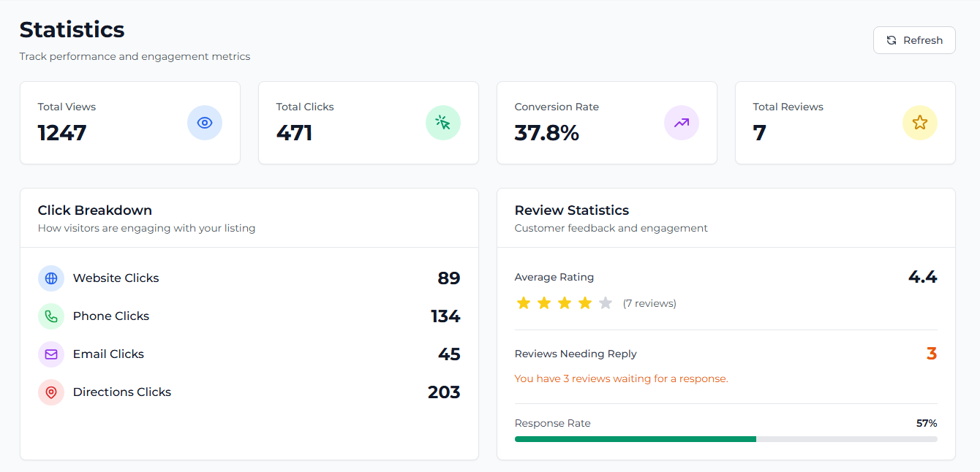
Task: Click the cursor icon on Total Clicks card
Action: (x=442, y=123)
